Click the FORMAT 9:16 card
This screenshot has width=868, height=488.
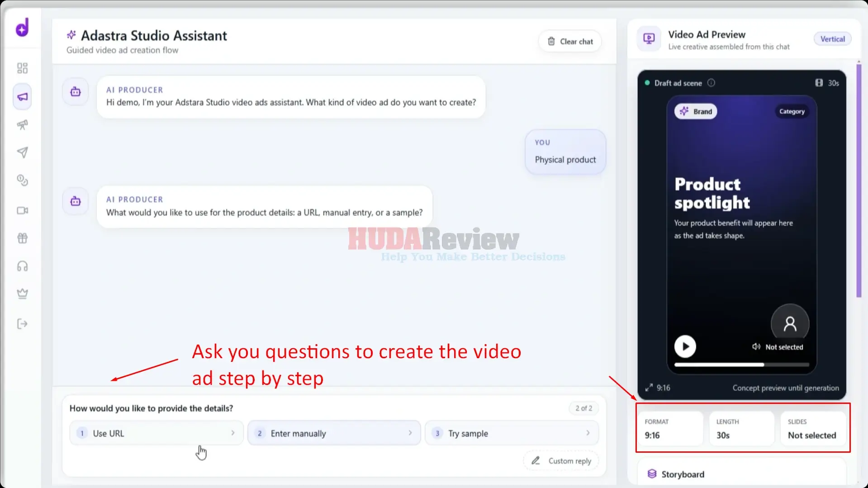[x=670, y=428]
